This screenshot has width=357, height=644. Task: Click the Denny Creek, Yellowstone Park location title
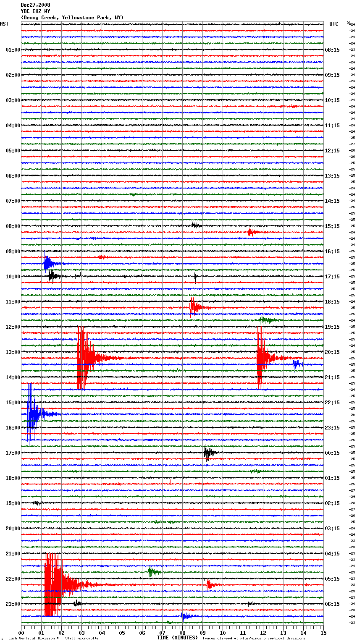pyautogui.click(x=72, y=18)
